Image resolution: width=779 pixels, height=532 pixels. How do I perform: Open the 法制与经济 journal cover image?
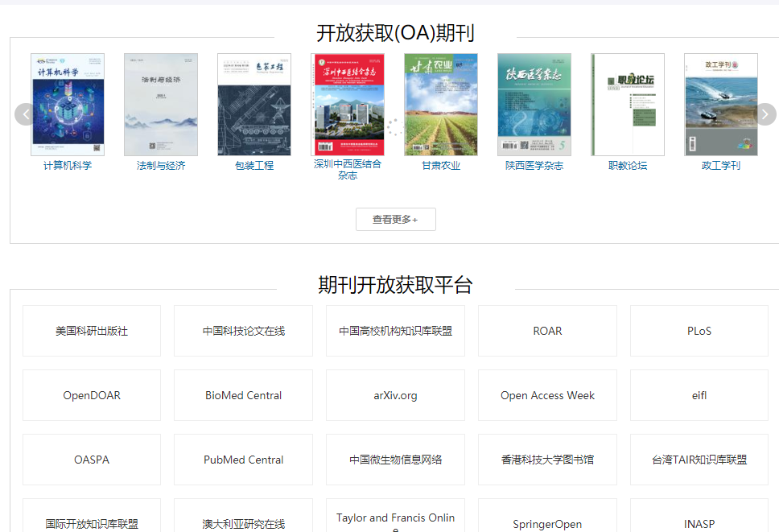(x=161, y=105)
